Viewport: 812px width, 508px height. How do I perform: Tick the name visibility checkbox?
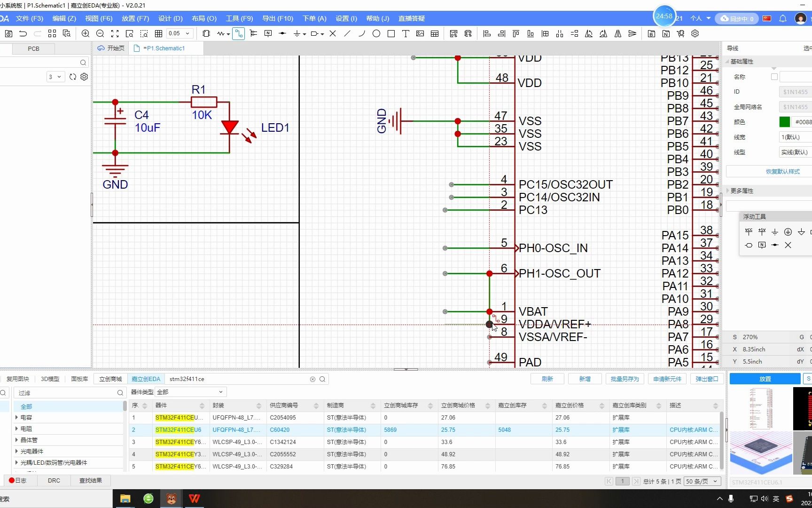774,77
